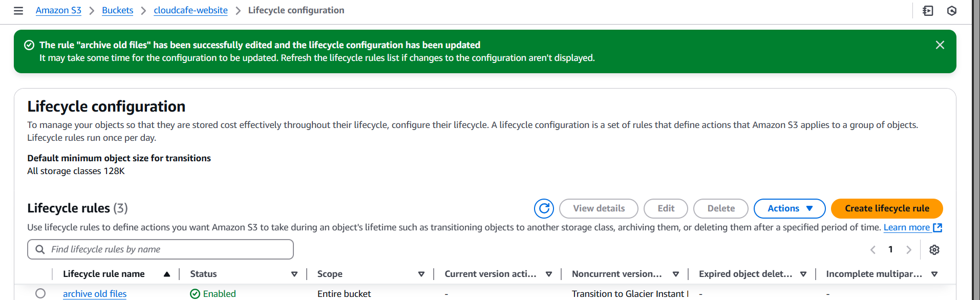
Task: Refresh the lifecycle rules list
Action: tap(544, 208)
